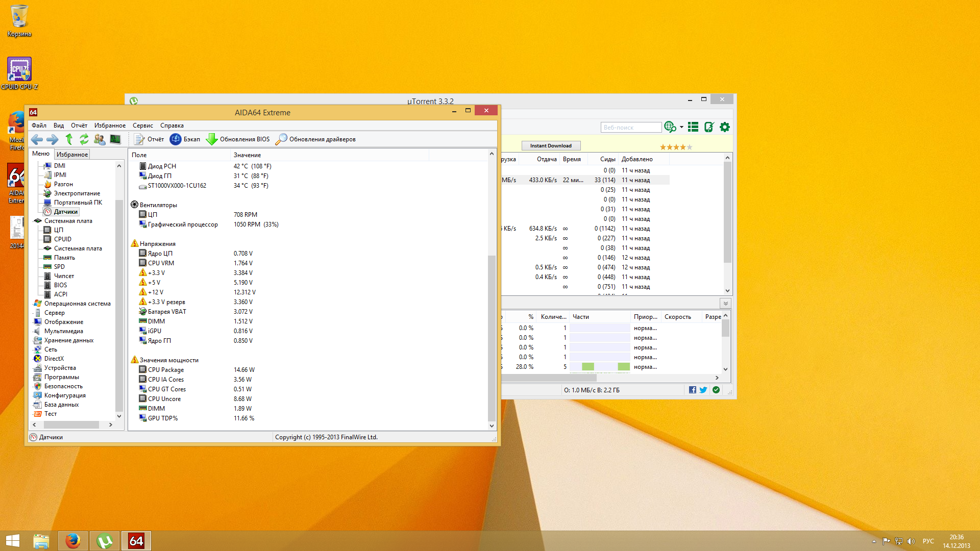Switch to the Избранное tab

pos(72,155)
